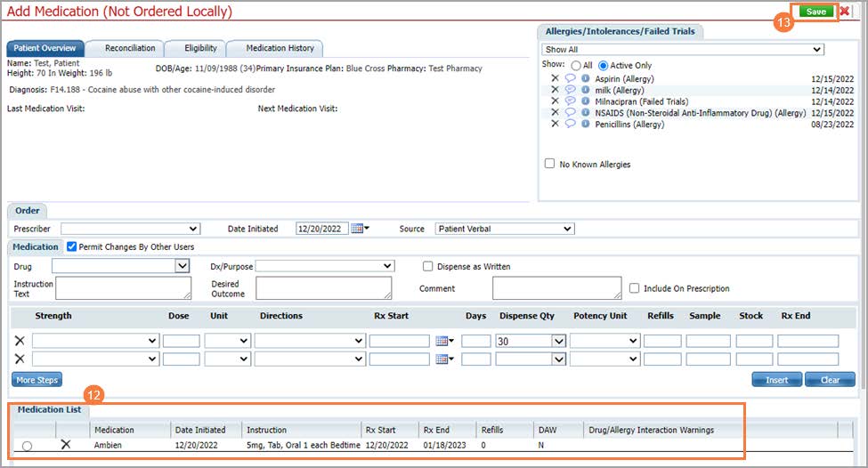This screenshot has width=868, height=468.
Task: Delete the milk allergy entry
Action: click(555, 90)
